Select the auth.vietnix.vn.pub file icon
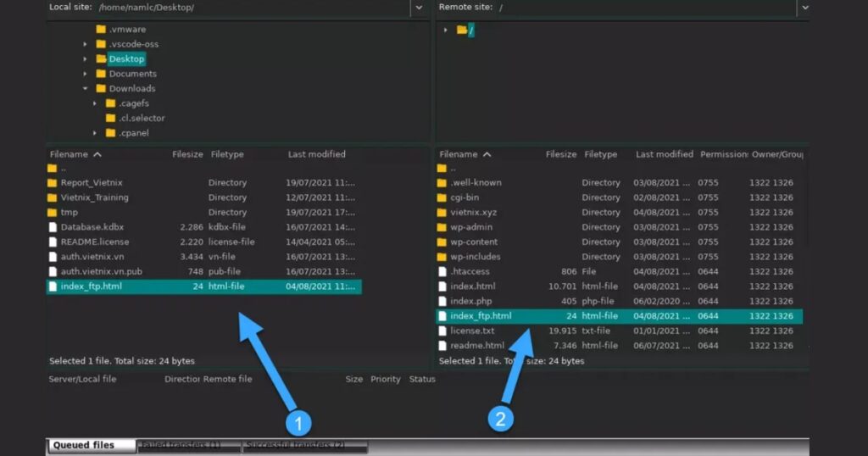Viewport: 868px width, 456px height. tap(53, 272)
